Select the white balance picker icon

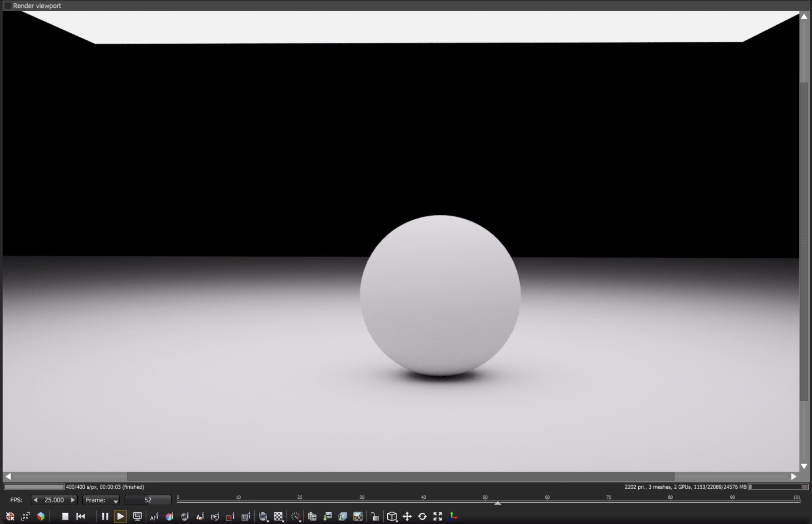click(x=169, y=517)
